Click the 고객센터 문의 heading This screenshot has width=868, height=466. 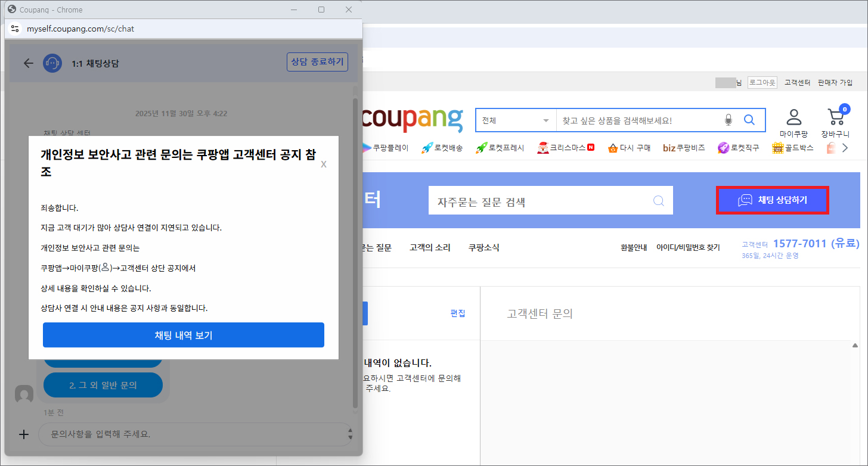pos(540,313)
